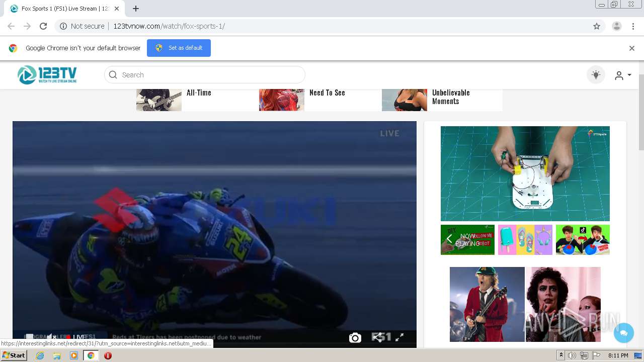Open Windows Explorer from taskbar
Screen dimensions: 644x362
[x=57, y=355]
